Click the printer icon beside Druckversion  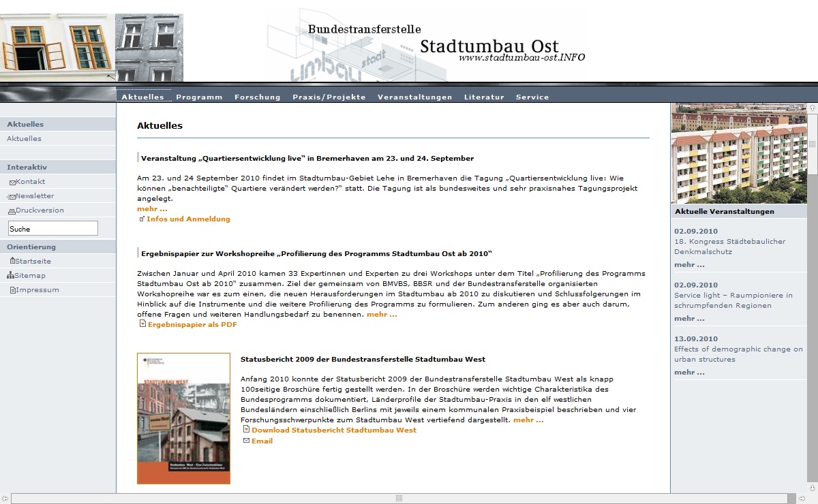click(x=12, y=211)
